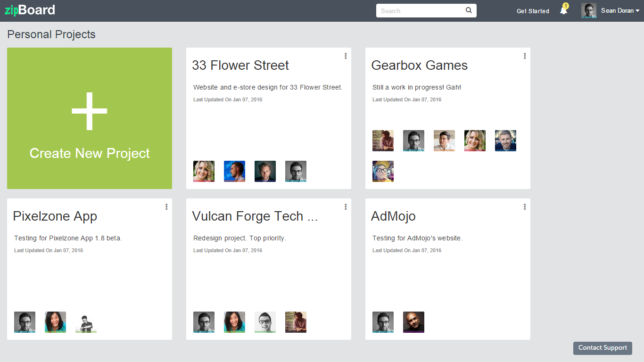Click black-and-white glasses avatar in Vulcan Forge
Image resolution: width=644 pixels, height=362 pixels.
[265, 322]
